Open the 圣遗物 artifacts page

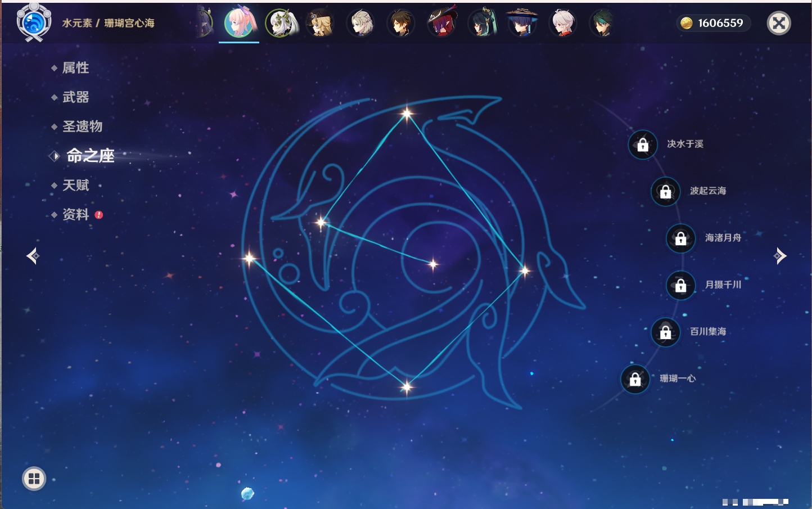(83, 127)
